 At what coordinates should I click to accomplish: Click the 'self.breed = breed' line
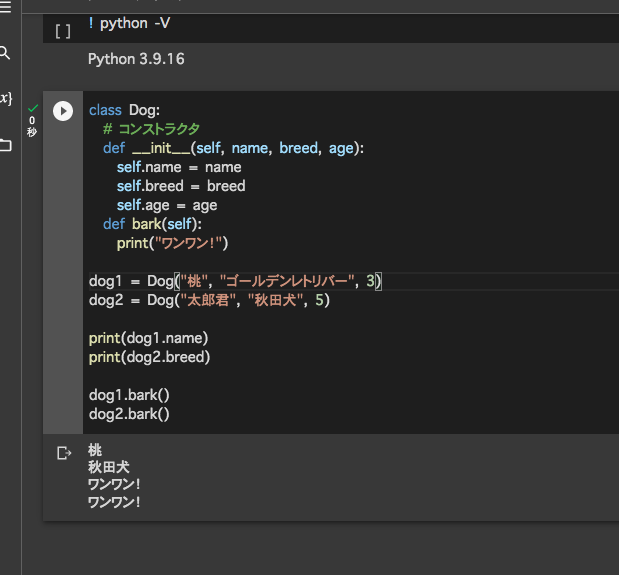[181, 186]
